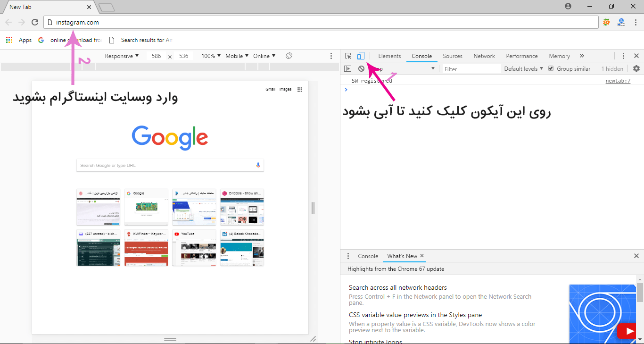
Task: Open the Mobile device type dropdown
Action: 237,56
